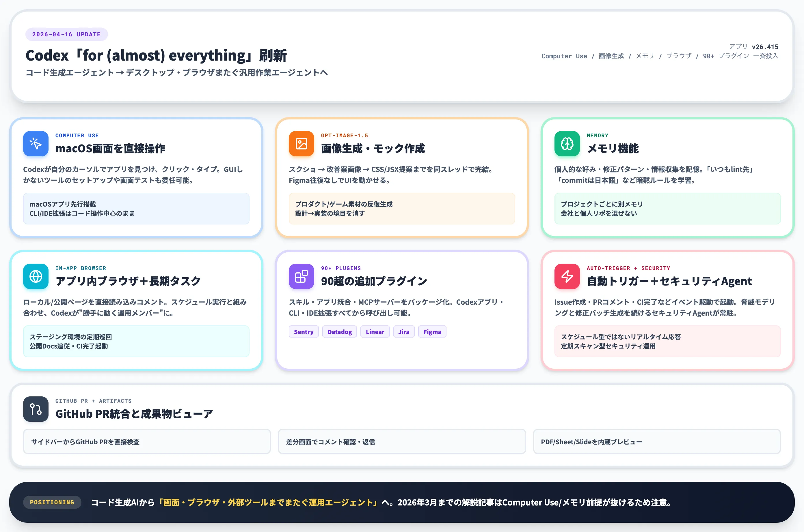Open the Linear plugin tag

(375, 331)
